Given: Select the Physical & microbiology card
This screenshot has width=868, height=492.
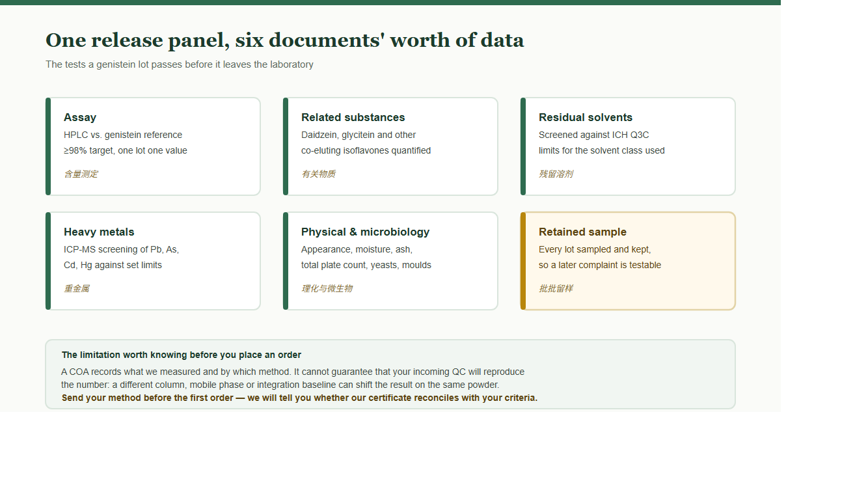Looking at the screenshot, I should [390, 261].
